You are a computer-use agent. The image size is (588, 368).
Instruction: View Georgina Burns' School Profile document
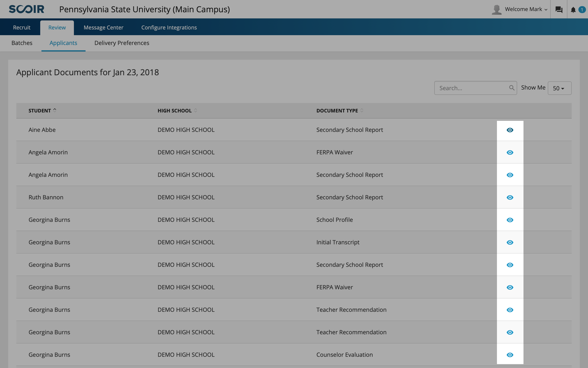tap(510, 220)
